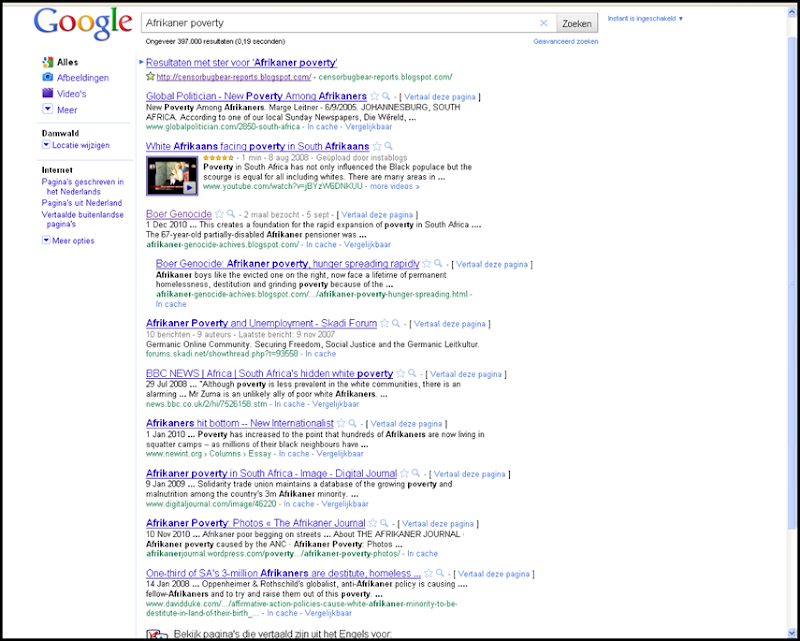The image size is (800, 641).
Task: Open Global Politician New Poverty Among Afrikaners
Action: (x=256, y=96)
